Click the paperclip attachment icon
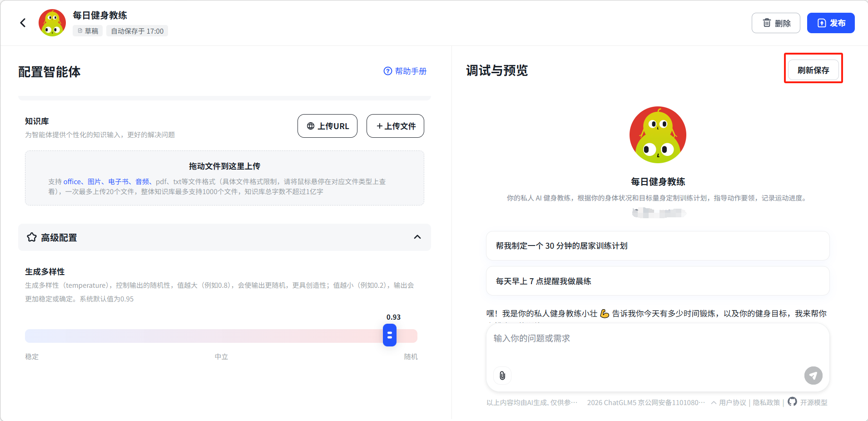The image size is (868, 421). (x=502, y=376)
